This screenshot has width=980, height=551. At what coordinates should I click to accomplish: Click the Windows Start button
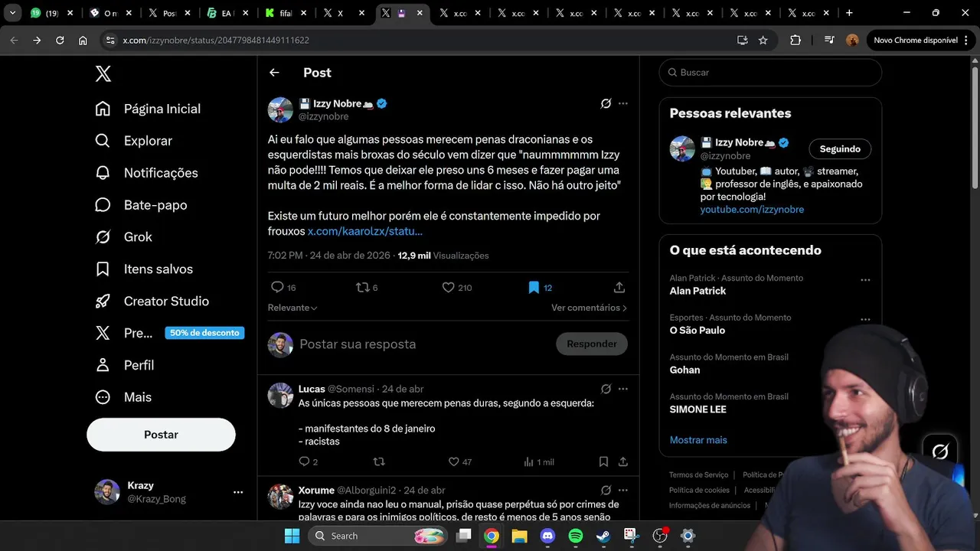tap(292, 536)
